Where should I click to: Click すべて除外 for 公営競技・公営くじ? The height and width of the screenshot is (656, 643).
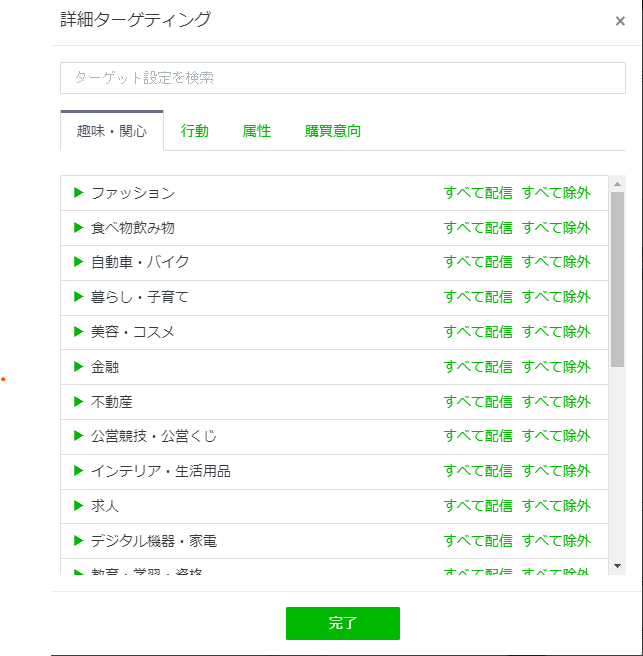click(556, 436)
